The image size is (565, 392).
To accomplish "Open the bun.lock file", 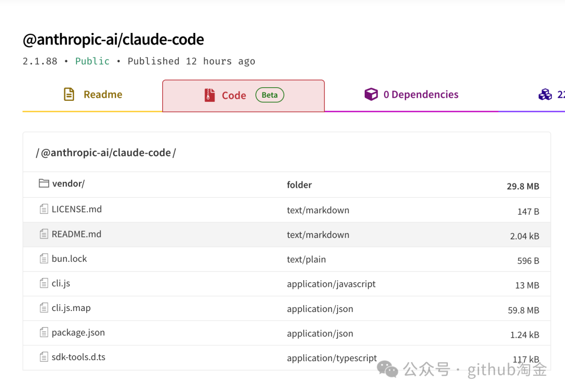I will [x=70, y=258].
